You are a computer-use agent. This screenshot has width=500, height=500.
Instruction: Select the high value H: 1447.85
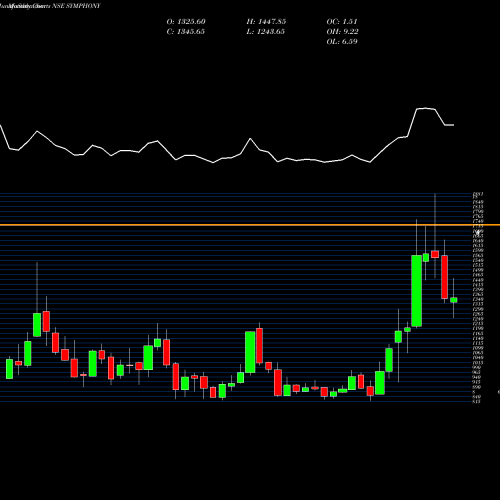[x=266, y=22]
